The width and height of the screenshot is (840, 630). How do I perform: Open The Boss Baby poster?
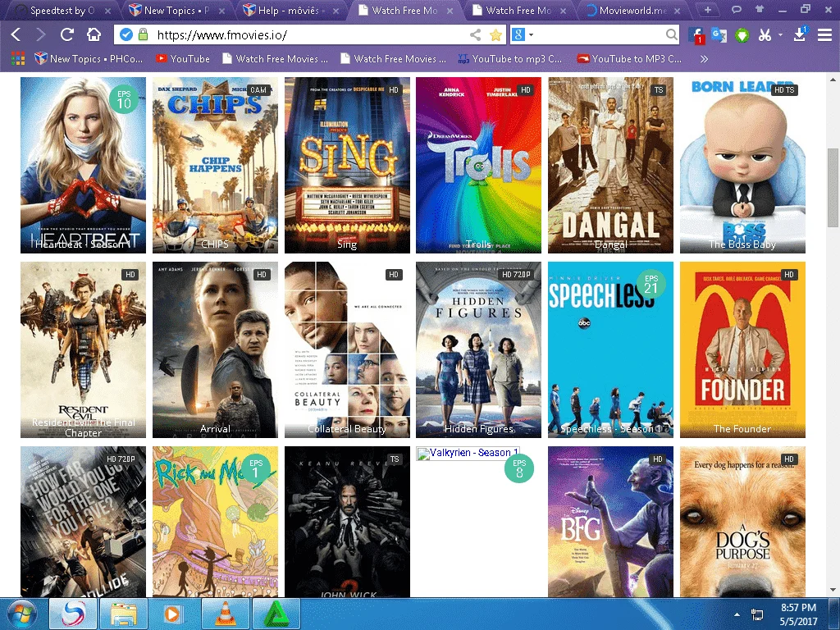coord(742,165)
